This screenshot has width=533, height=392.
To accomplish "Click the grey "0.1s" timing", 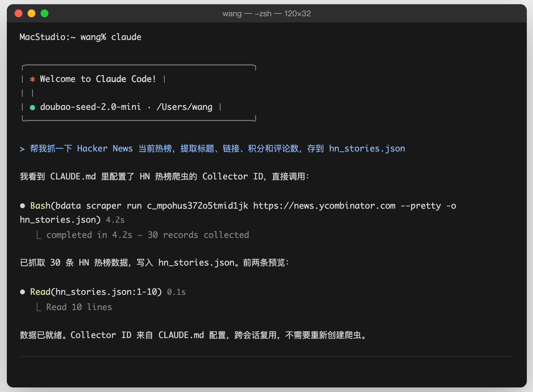I will tap(176, 292).
